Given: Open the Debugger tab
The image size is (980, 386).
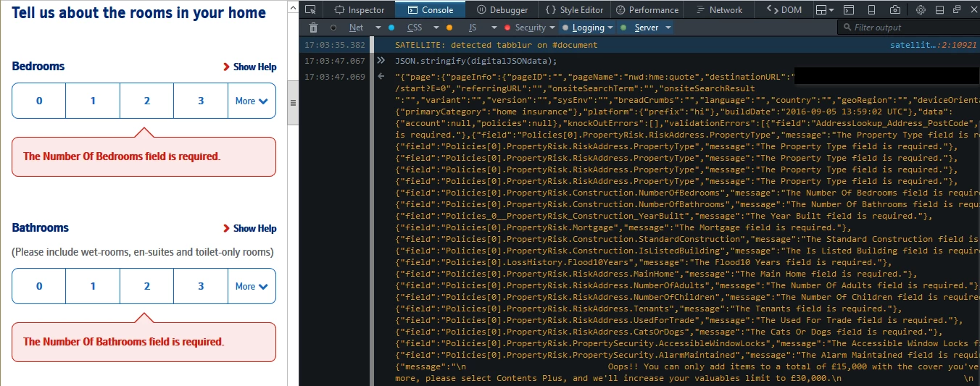Looking at the screenshot, I should coord(502,9).
